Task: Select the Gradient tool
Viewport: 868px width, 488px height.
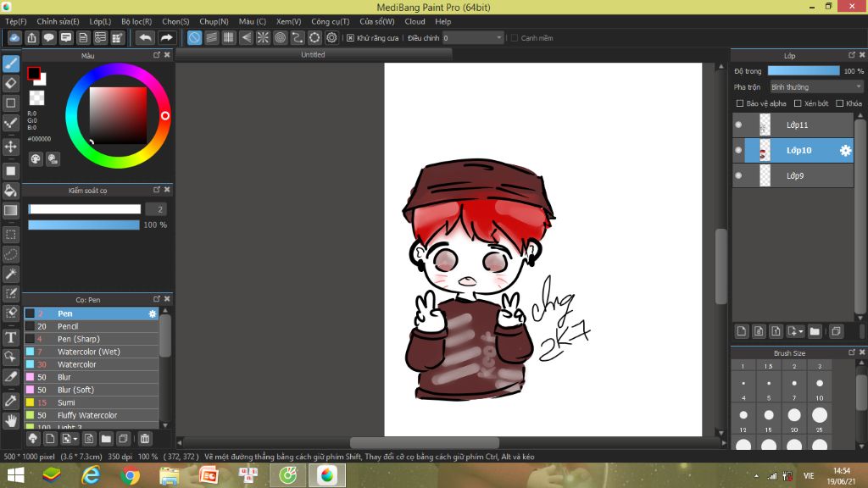Action: [x=11, y=210]
